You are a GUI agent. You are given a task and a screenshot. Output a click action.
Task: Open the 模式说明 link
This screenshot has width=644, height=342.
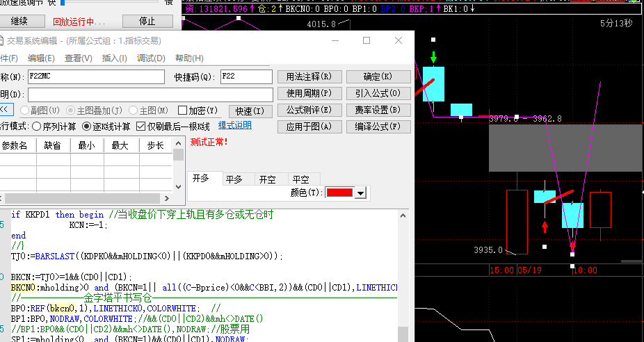coord(235,126)
